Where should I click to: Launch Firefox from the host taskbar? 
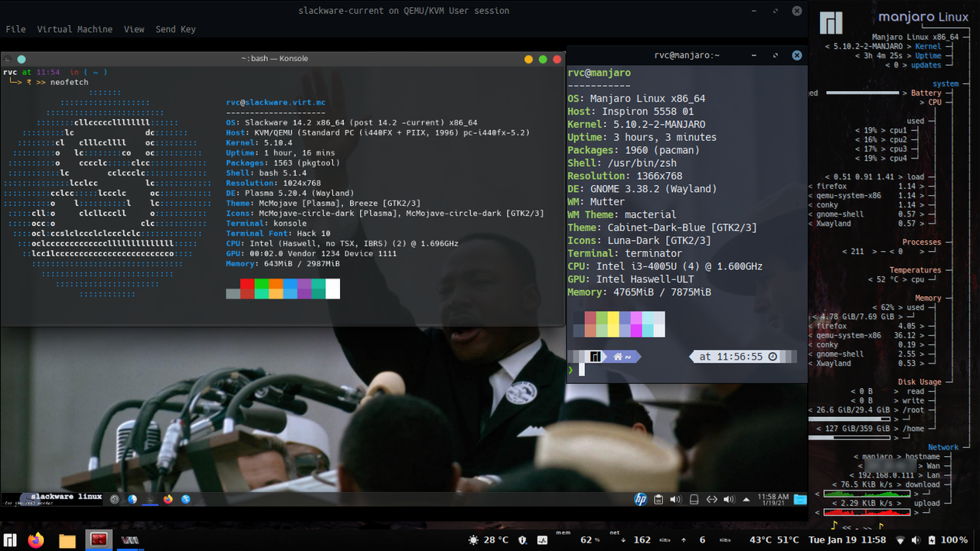pyautogui.click(x=36, y=540)
